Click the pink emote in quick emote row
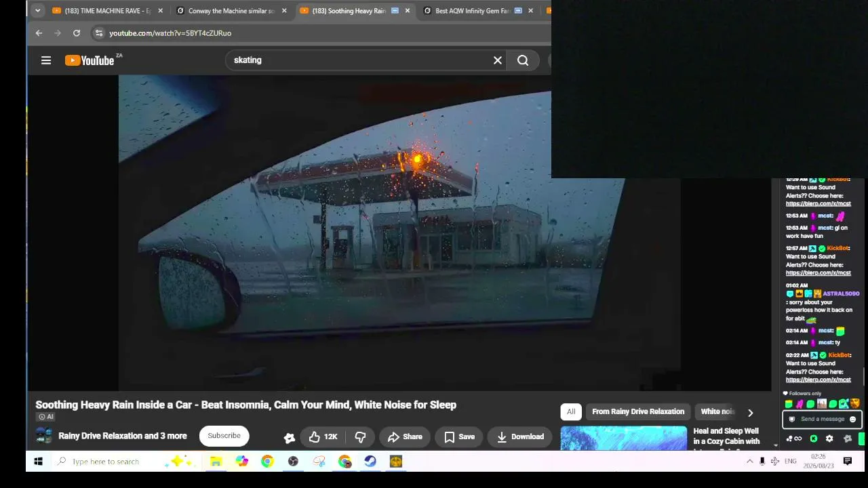Viewport: 868px width, 488px height. [x=800, y=404]
